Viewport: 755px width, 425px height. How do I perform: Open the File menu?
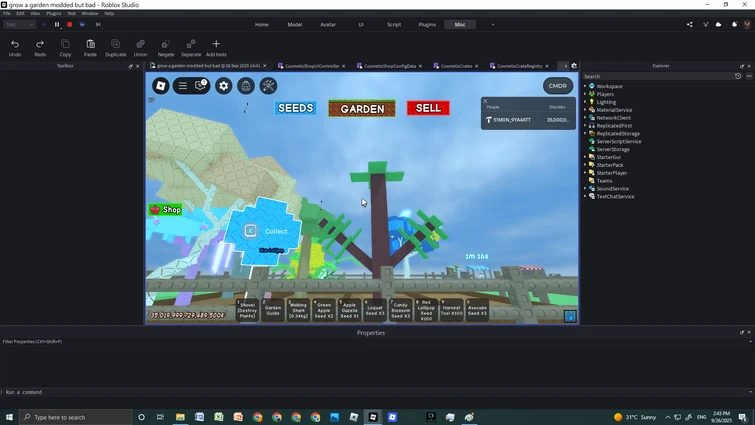(7, 13)
